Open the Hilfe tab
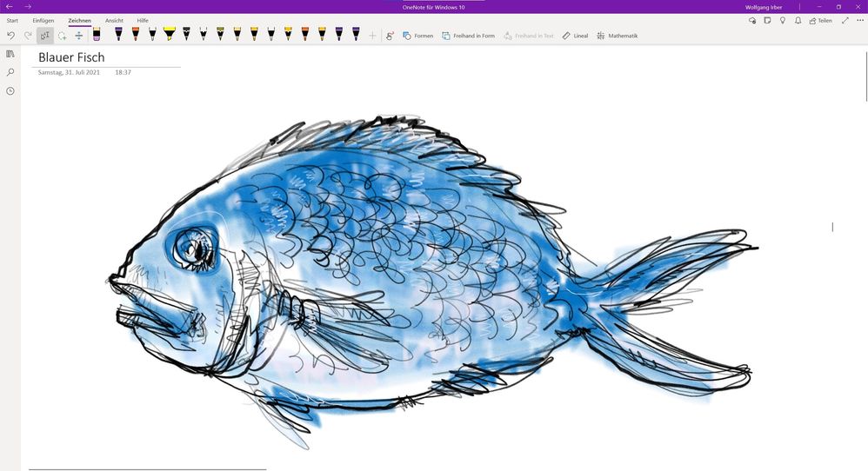 [143, 21]
